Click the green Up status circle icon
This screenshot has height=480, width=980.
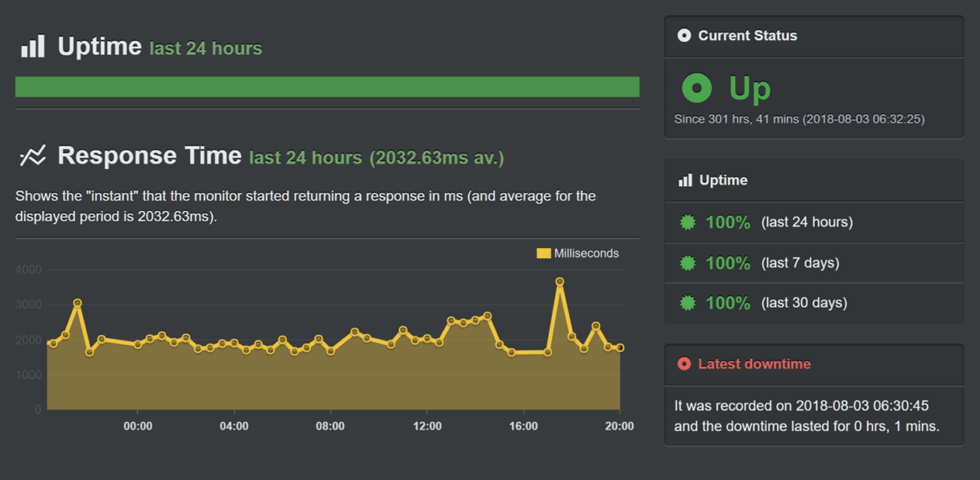click(698, 88)
